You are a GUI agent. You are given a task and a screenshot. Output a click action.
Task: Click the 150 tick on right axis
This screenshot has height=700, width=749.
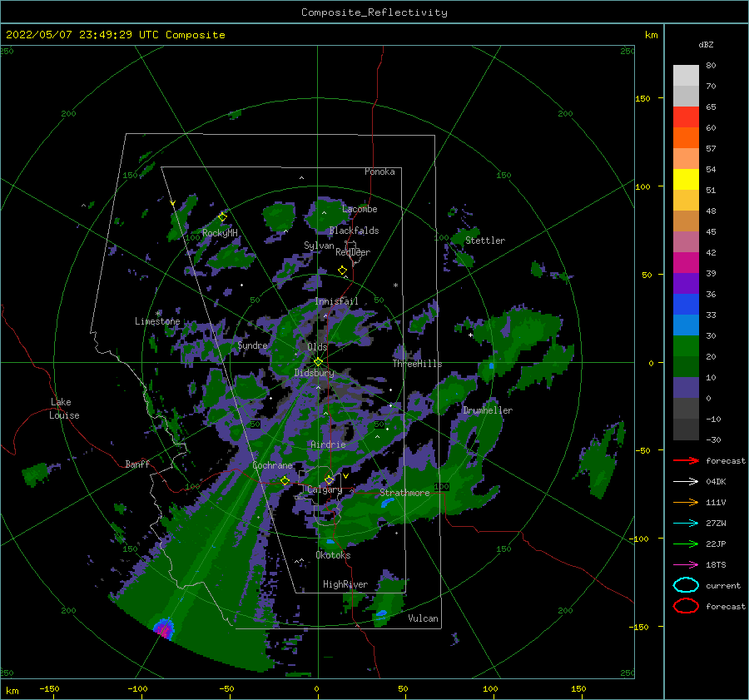[642, 98]
